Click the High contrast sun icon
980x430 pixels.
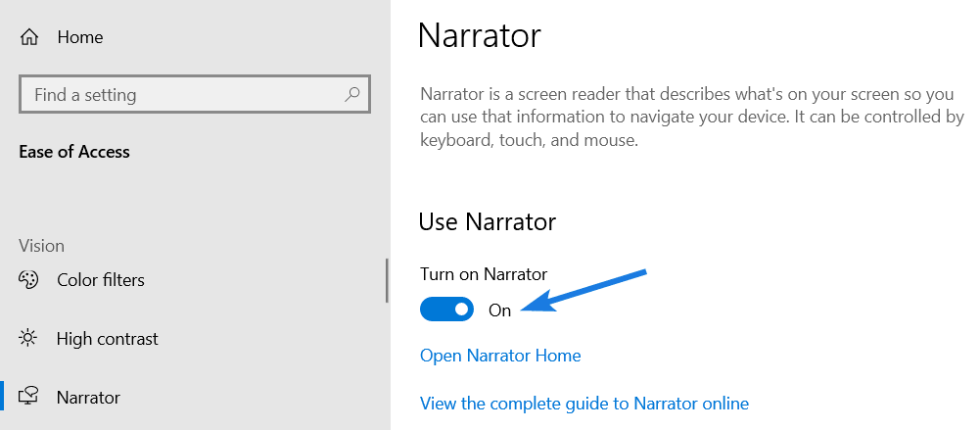(x=28, y=339)
